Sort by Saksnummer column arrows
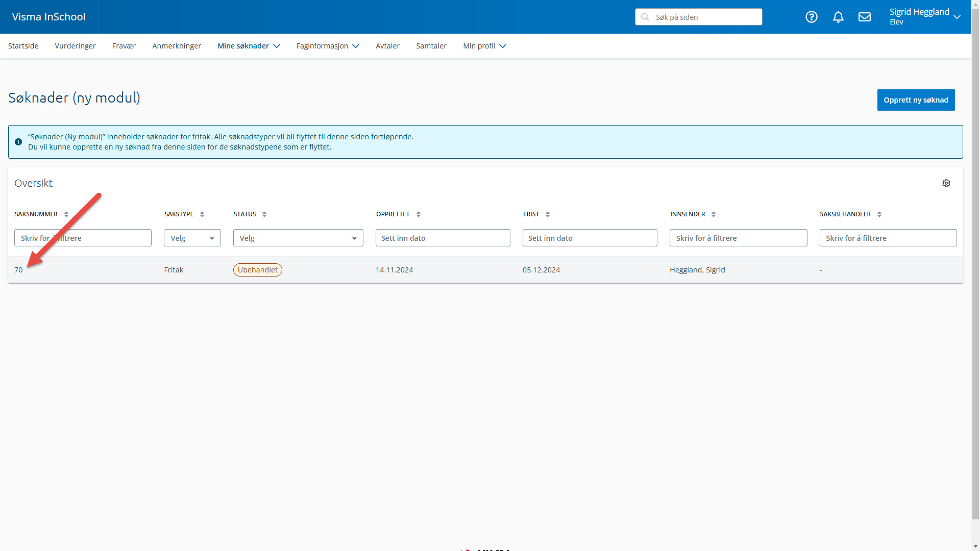This screenshot has width=980, height=551. point(66,214)
